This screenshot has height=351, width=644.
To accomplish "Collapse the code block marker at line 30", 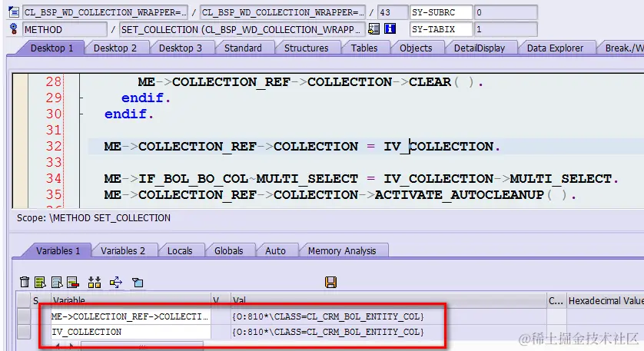I will point(81,114).
